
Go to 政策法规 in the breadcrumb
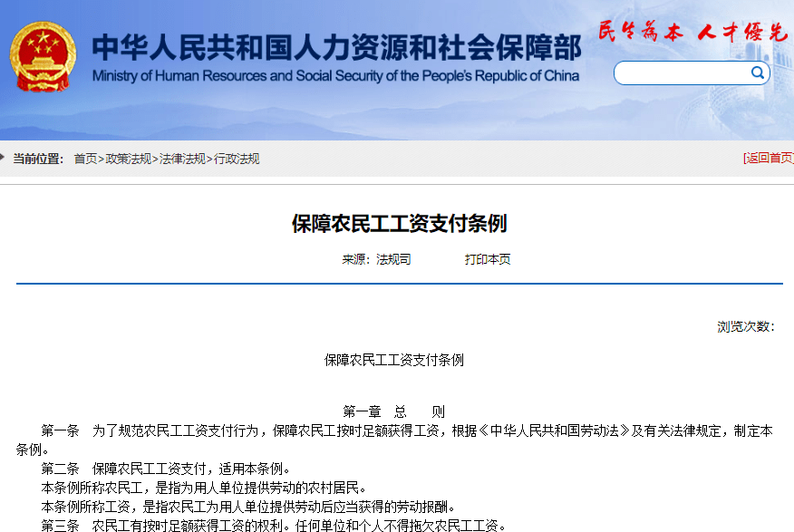coord(129,159)
